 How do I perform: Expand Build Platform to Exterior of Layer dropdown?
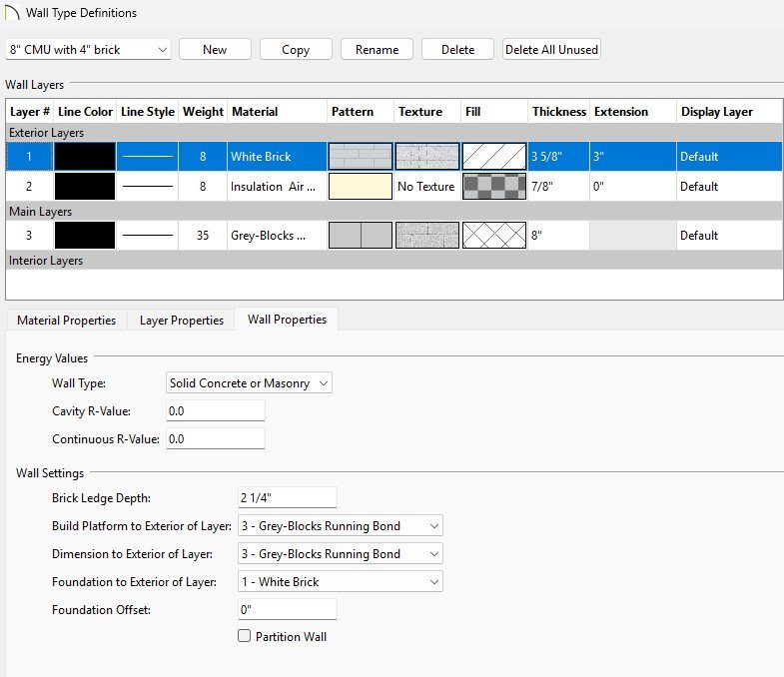pos(339,525)
